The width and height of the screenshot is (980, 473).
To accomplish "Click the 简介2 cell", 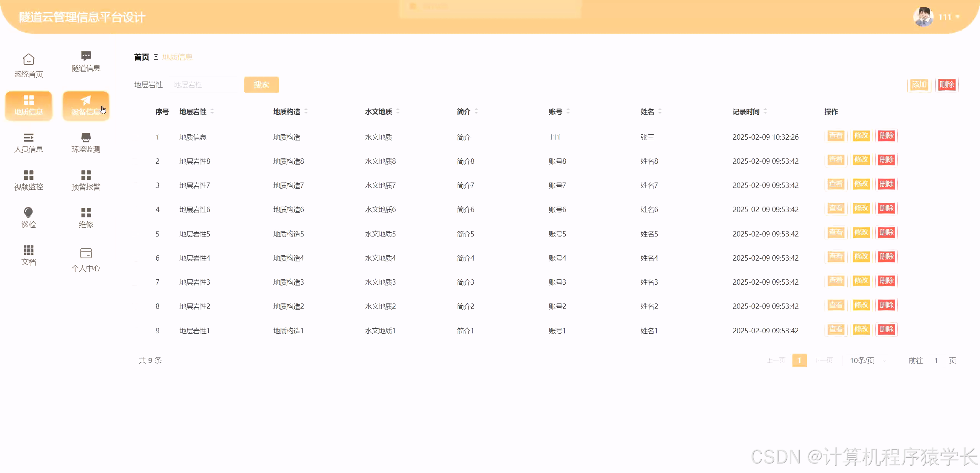I will [465, 306].
